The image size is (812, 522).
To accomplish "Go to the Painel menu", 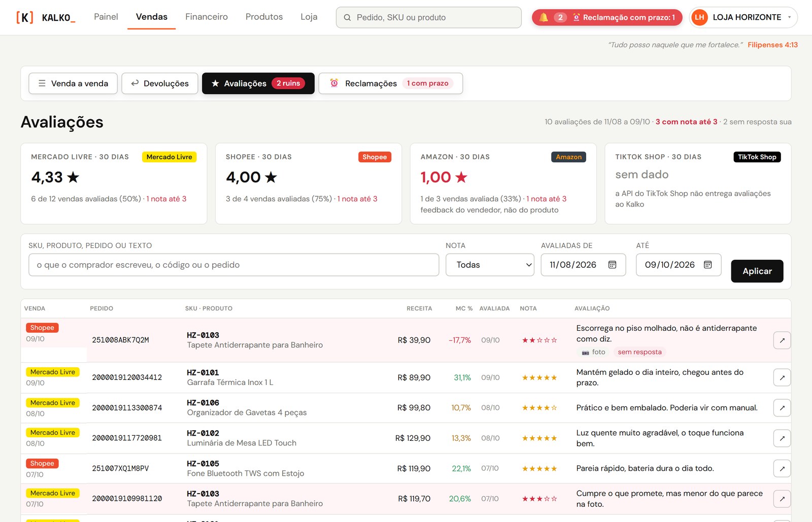I will 106,17.
